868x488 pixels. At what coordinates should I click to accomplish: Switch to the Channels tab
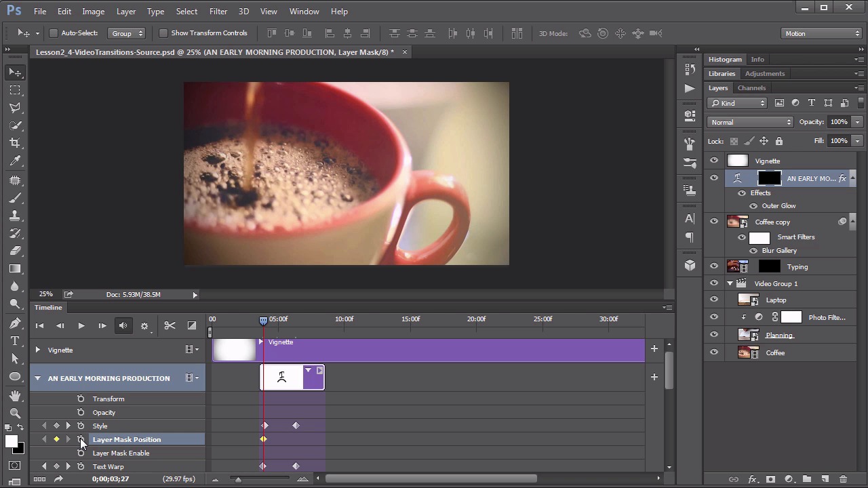pyautogui.click(x=751, y=88)
